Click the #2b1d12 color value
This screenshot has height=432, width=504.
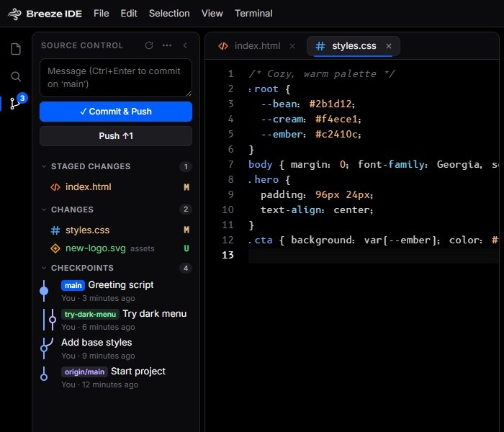pos(332,104)
